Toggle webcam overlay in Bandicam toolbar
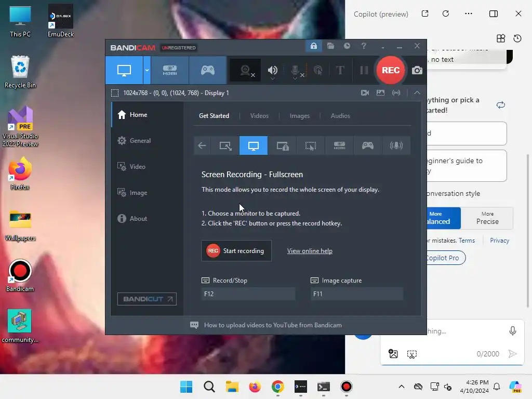 (245, 70)
